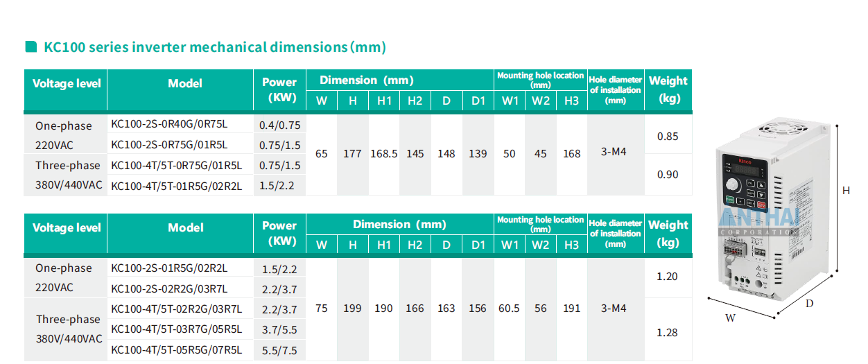Click the H dimension value 199
This screenshot has width=868, height=364.
353,309
